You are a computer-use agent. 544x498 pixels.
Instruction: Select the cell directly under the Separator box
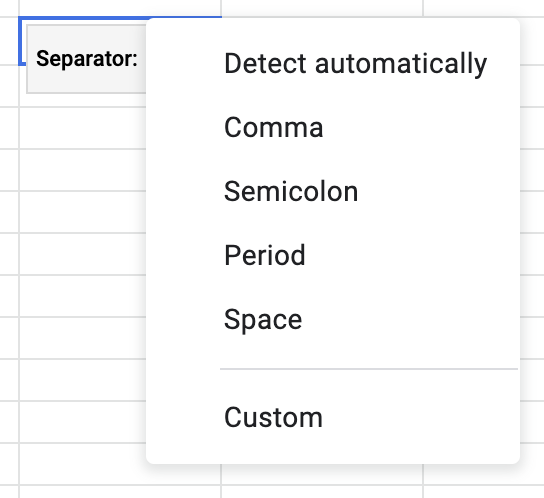[83, 100]
